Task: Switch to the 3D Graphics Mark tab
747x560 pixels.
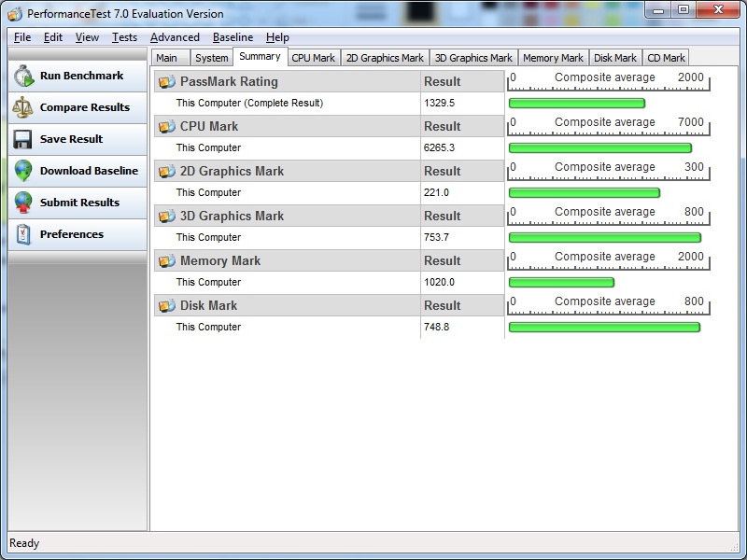Action: [x=473, y=58]
